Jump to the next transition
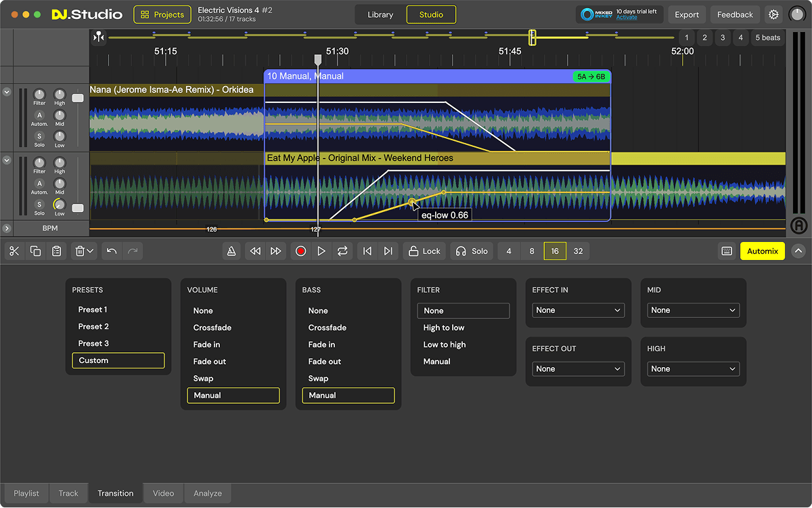This screenshot has width=812, height=508. tap(388, 251)
